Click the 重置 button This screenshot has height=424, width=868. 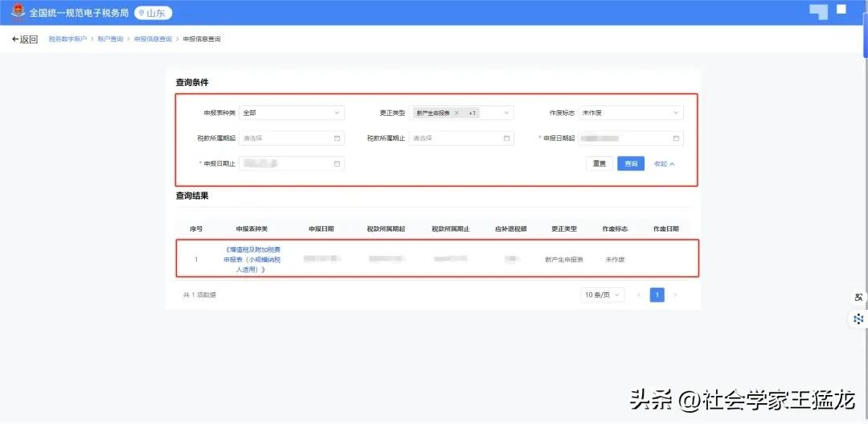pyautogui.click(x=599, y=163)
